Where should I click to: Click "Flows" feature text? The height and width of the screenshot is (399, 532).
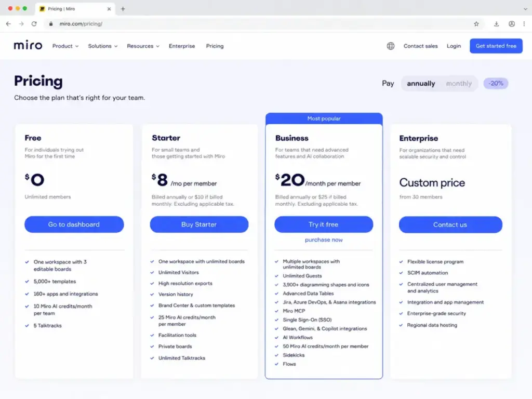point(289,364)
